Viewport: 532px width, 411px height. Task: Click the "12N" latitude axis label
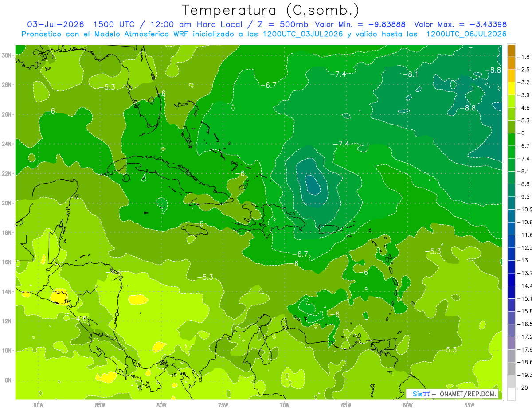[7, 321]
